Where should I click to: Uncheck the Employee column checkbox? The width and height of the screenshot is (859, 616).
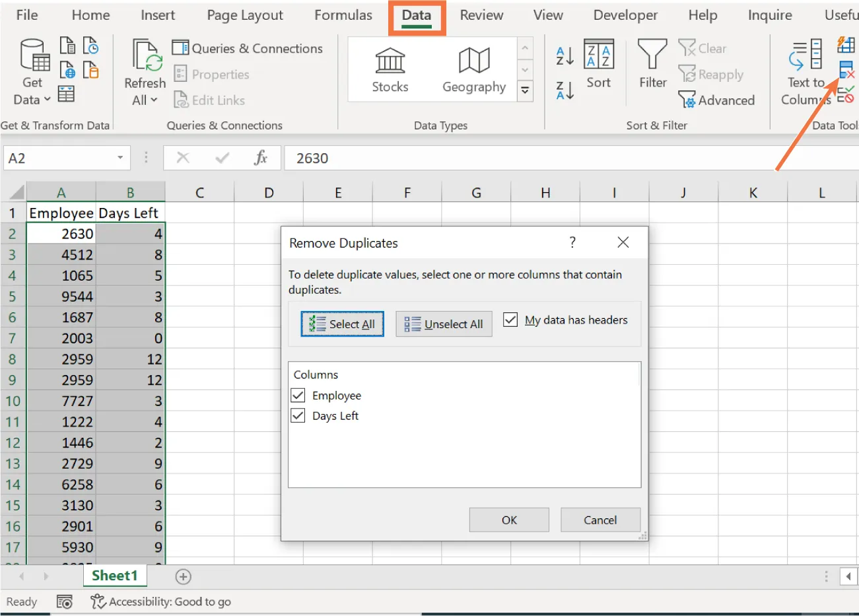pos(298,395)
